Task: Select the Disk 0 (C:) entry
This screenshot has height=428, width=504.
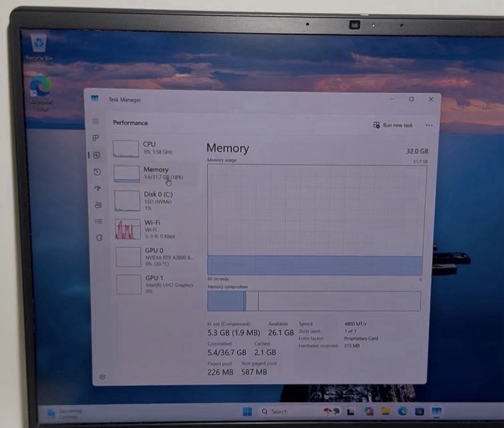Action: (156, 201)
